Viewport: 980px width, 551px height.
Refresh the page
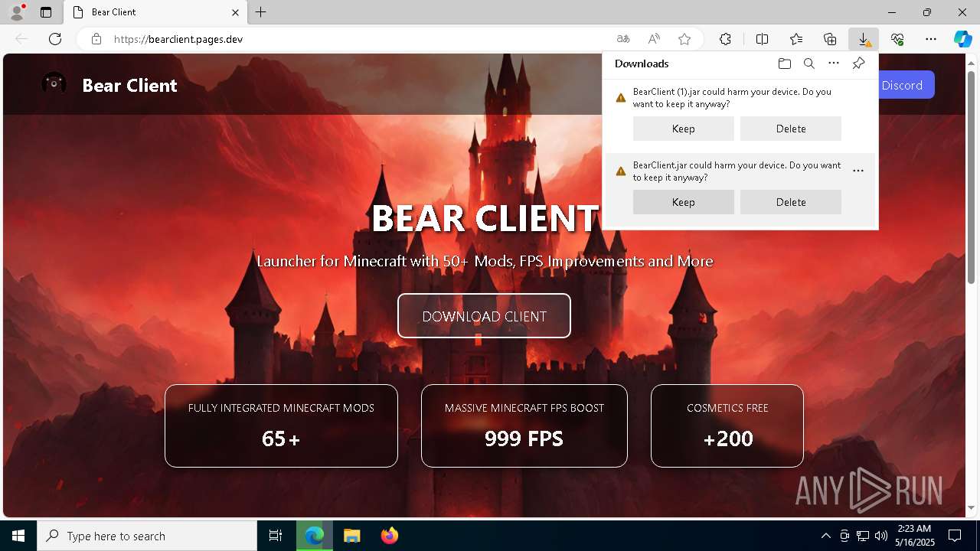tap(55, 39)
